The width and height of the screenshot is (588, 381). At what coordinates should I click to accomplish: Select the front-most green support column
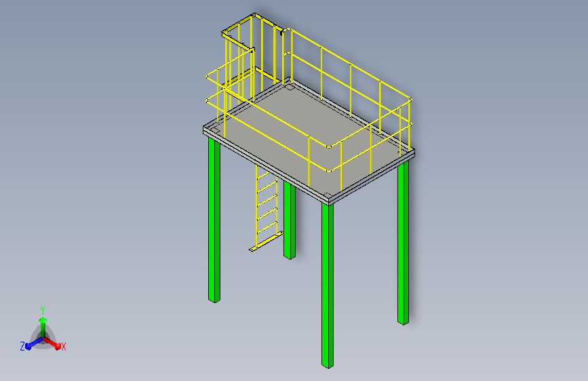(x=328, y=286)
